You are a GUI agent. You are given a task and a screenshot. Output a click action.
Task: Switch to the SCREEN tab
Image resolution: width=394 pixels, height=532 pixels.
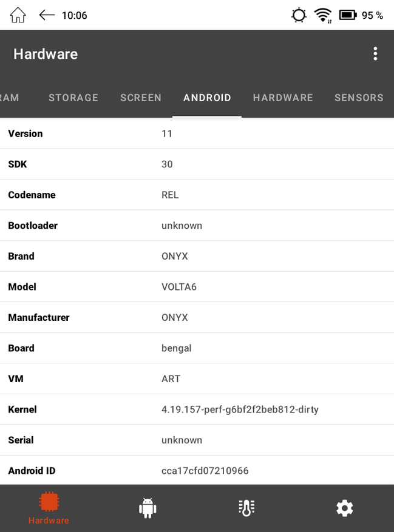[x=141, y=98]
